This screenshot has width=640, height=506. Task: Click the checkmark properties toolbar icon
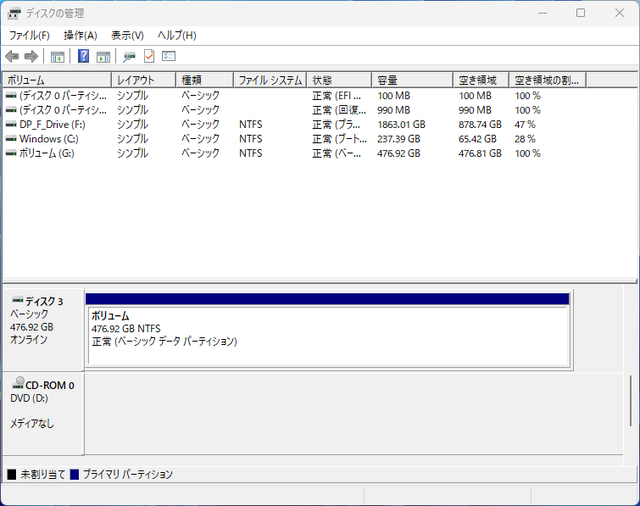(x=149, y=56)
